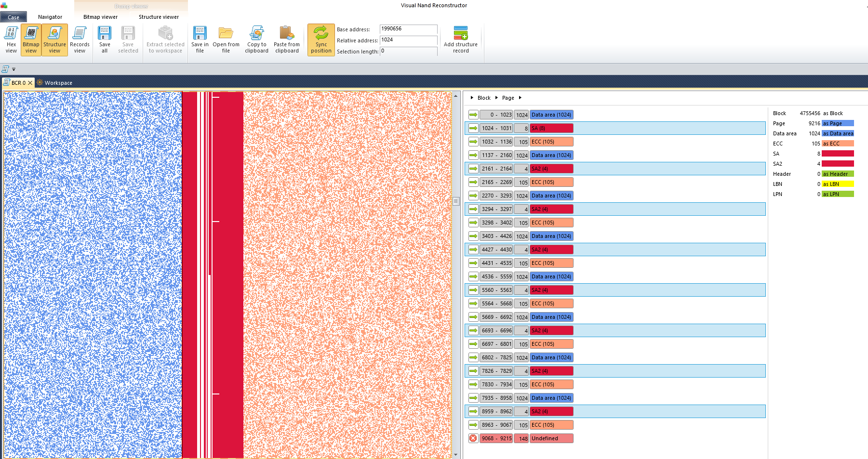Click the arrow icon for row 3294 - 3297

point(473,209)
